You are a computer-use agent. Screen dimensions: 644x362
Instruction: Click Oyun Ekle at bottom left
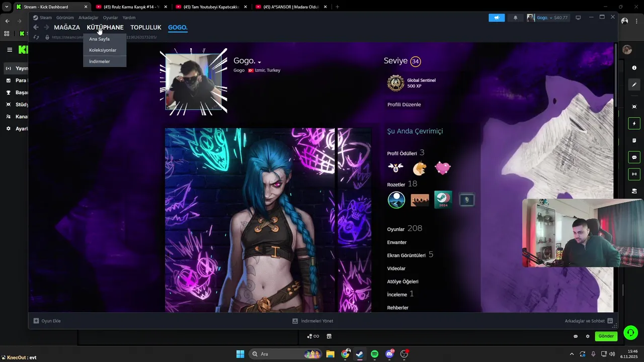47,321
